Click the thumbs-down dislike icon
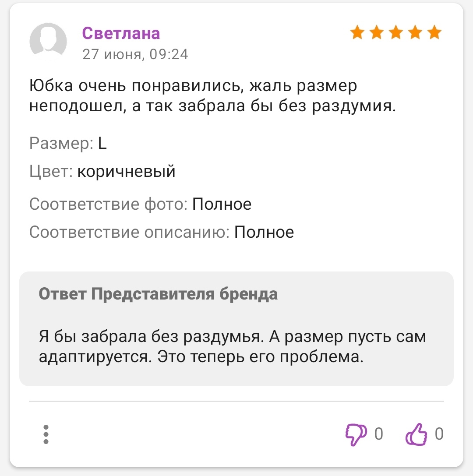 tap(356, 434)
